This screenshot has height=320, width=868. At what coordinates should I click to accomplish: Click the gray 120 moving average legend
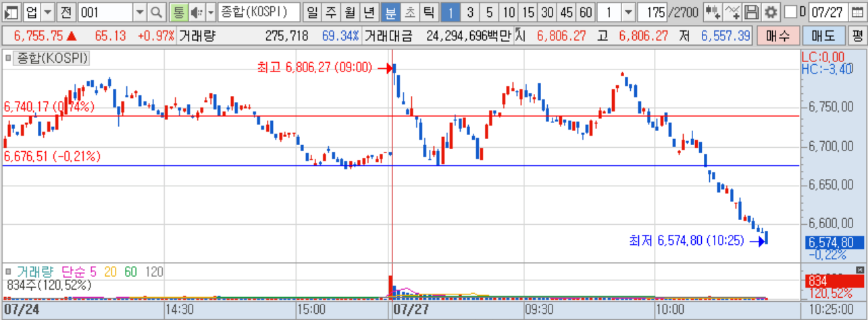click(154, 271)
